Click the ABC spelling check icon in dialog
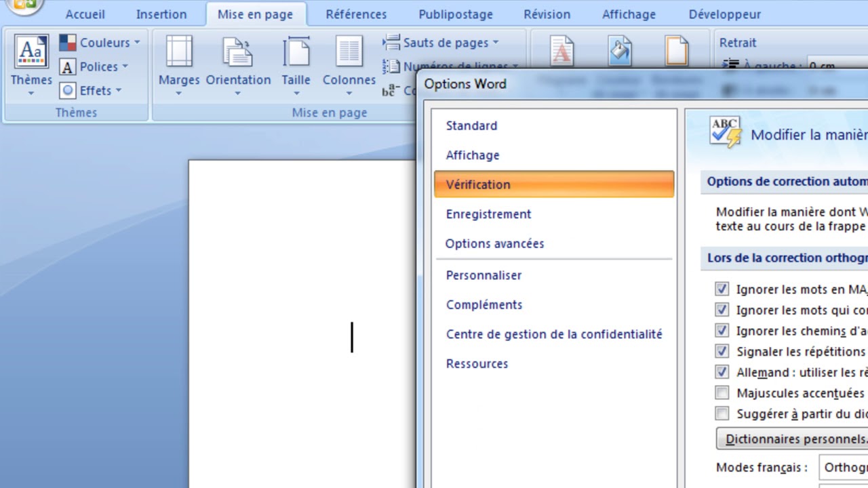Viewport: 868px width, 488px height. (x=726, y=132)
